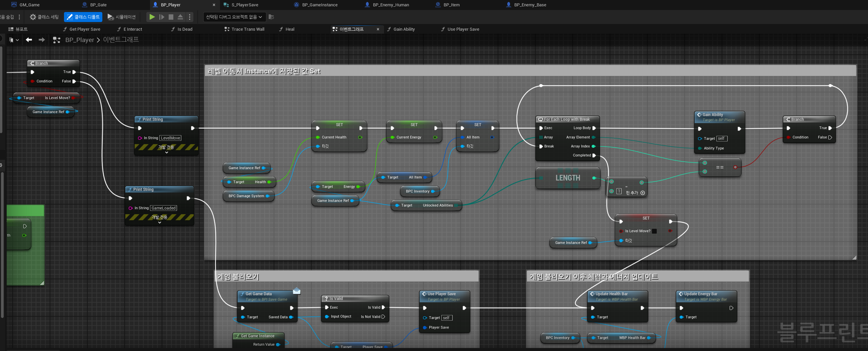Screen dimensions: 868x351
Task: Click the simulation button
Action: click(122, 17)
